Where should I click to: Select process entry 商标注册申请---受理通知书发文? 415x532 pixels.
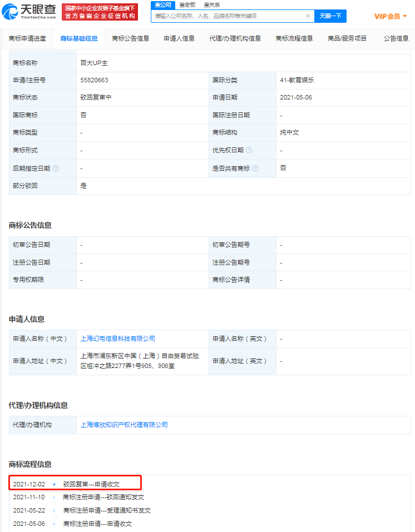[x=107, y=511]
